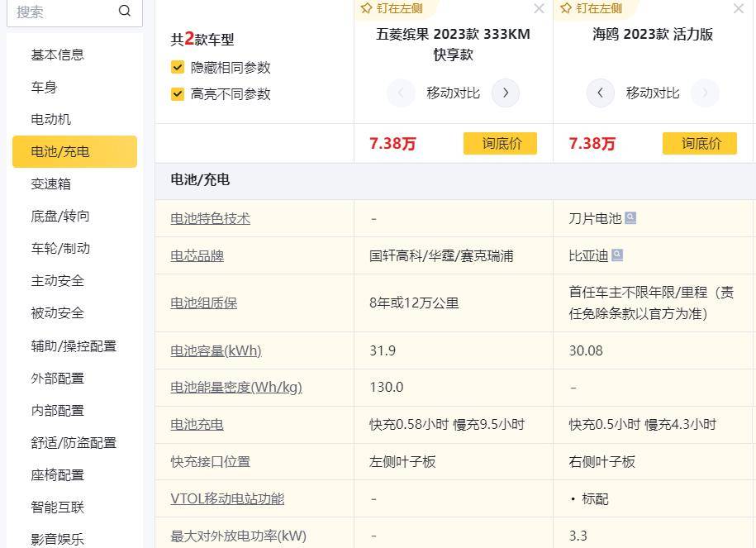Click 3.3 discharge power value
This screenshot has width=756, height=548.
pyautogui.click(x=578, y=536)
